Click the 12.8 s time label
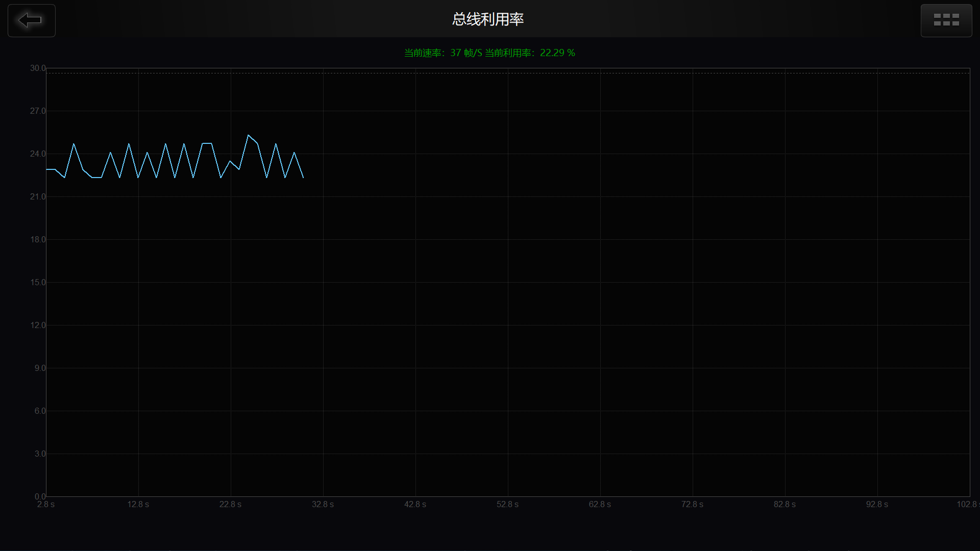Viewport: 980px width, 551px height. (138, 504)
